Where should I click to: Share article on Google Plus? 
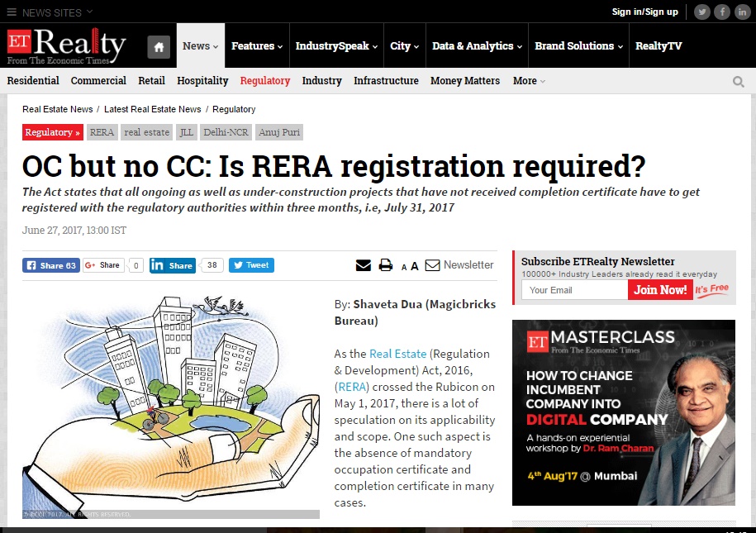click(x=103, y=265)
